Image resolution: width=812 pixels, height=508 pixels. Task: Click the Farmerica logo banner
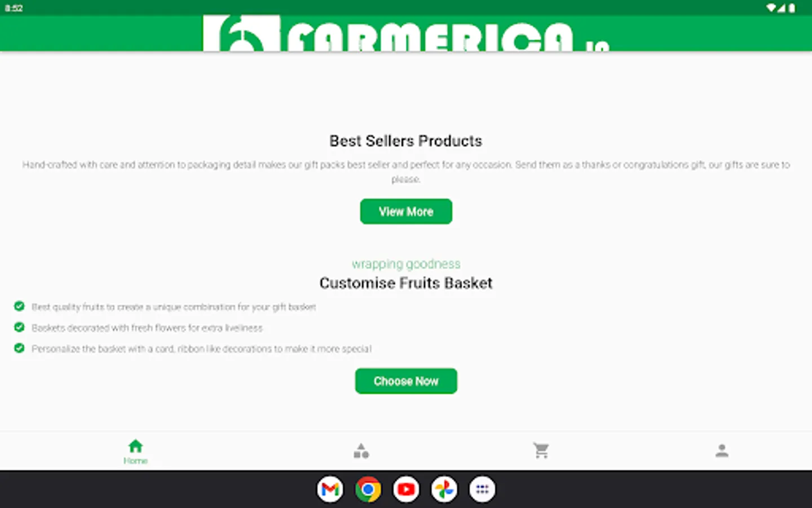(406, 33)
